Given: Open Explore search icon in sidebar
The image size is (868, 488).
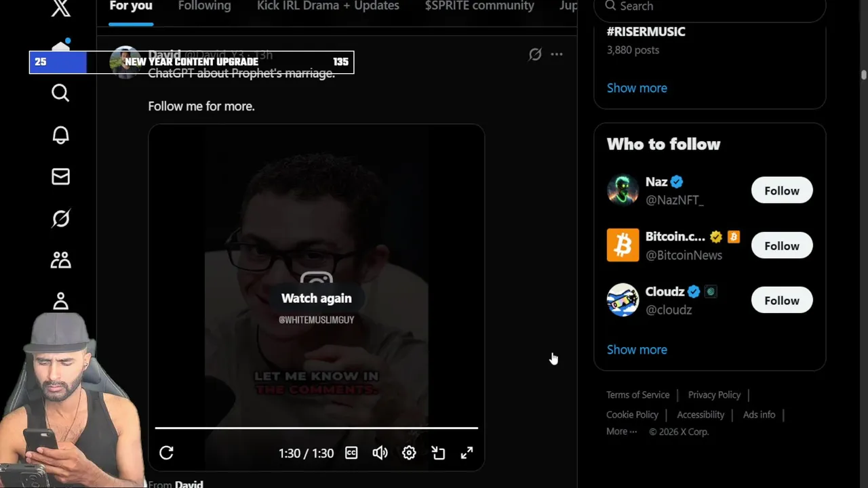Looking at the screenshot, I should (60, 93).
